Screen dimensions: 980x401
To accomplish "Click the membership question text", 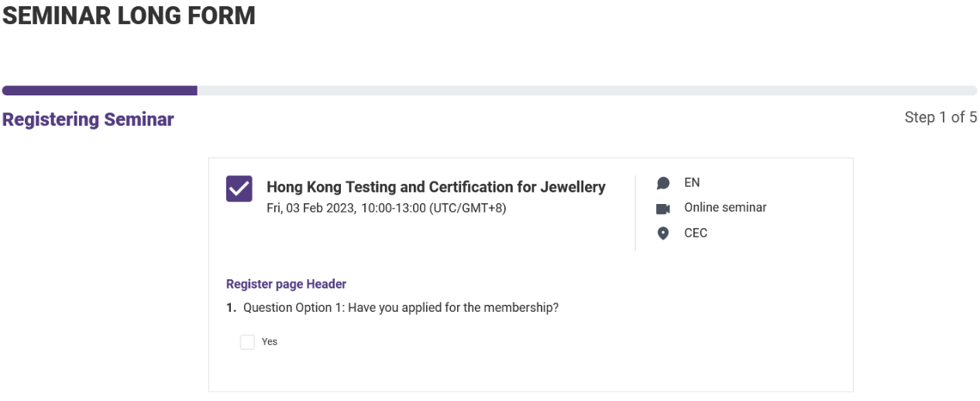I will pos(401,308).
